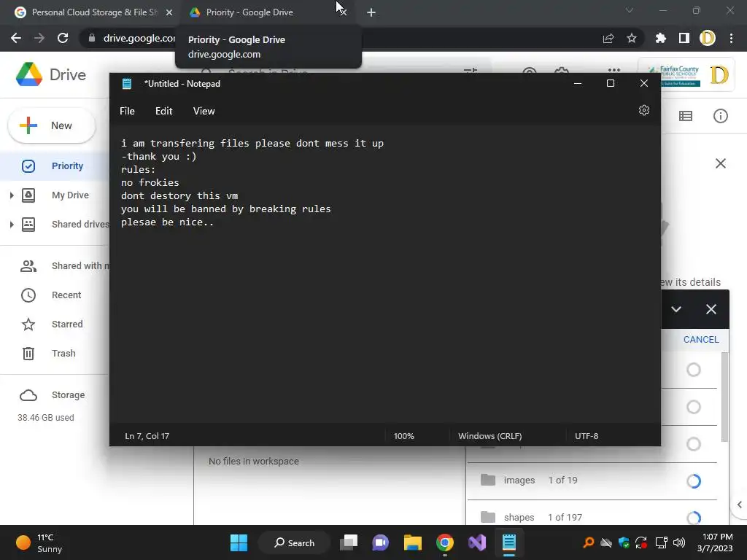This screenshot has width=747, height=560.
Task: Click the Priority checkmark icon
Action: (x=28, y=166)
